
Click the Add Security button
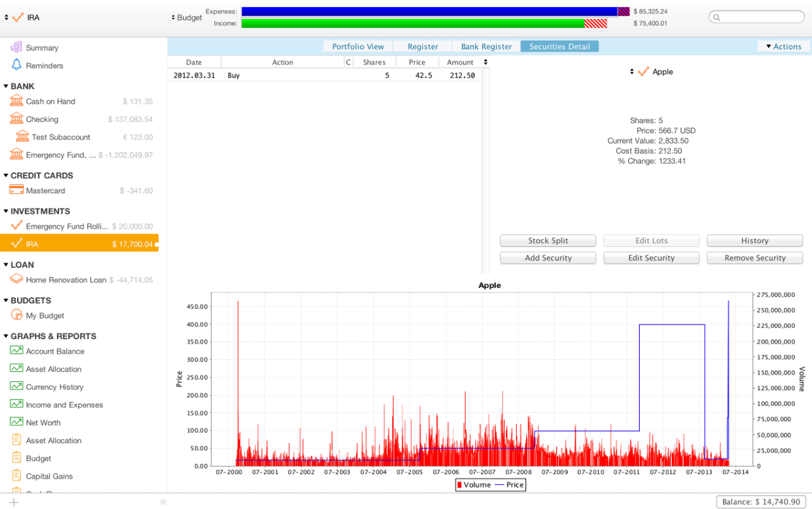(x=548, y=258)
